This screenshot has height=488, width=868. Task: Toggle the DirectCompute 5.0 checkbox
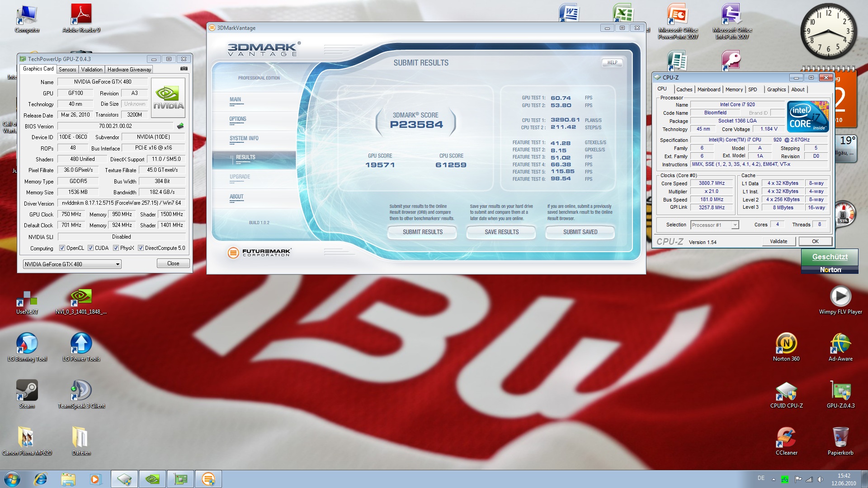[x=141, y=248]
